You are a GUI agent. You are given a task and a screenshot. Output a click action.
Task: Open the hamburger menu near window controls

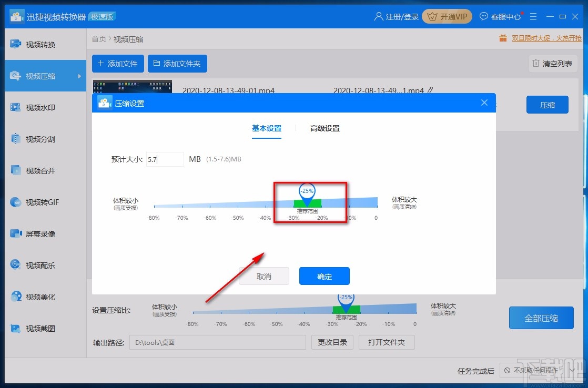533,16
